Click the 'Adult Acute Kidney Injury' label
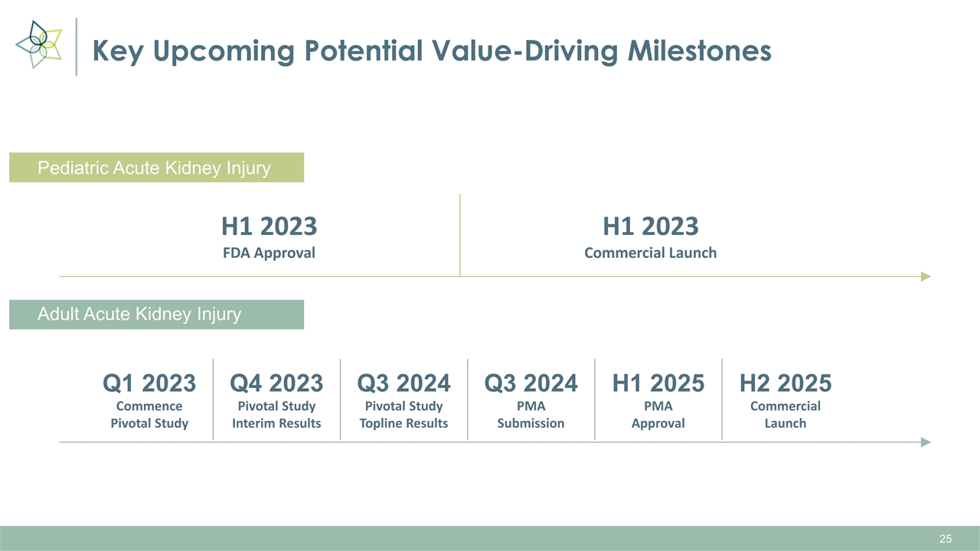 (x=156, y=315)
